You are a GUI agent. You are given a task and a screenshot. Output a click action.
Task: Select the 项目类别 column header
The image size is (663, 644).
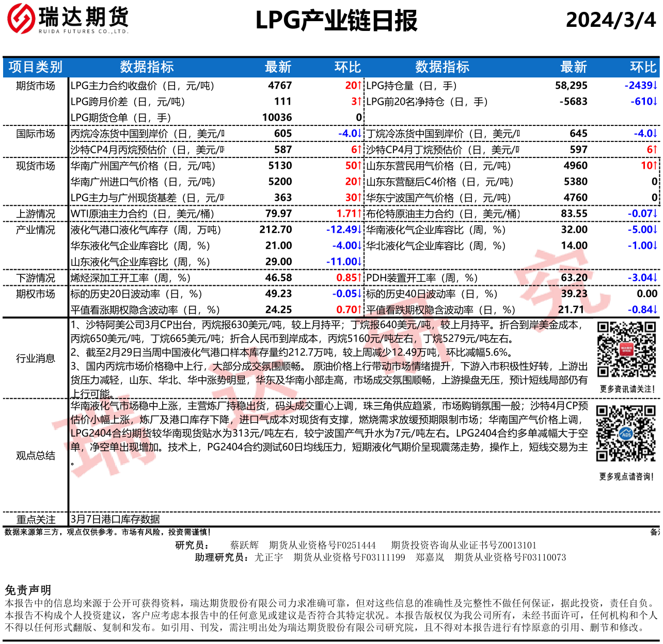[35, 67]
